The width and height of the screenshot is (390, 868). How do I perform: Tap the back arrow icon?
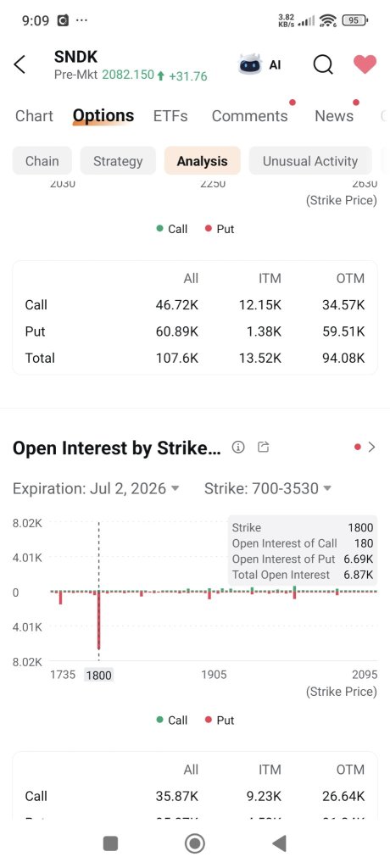(x=19, y=64)
